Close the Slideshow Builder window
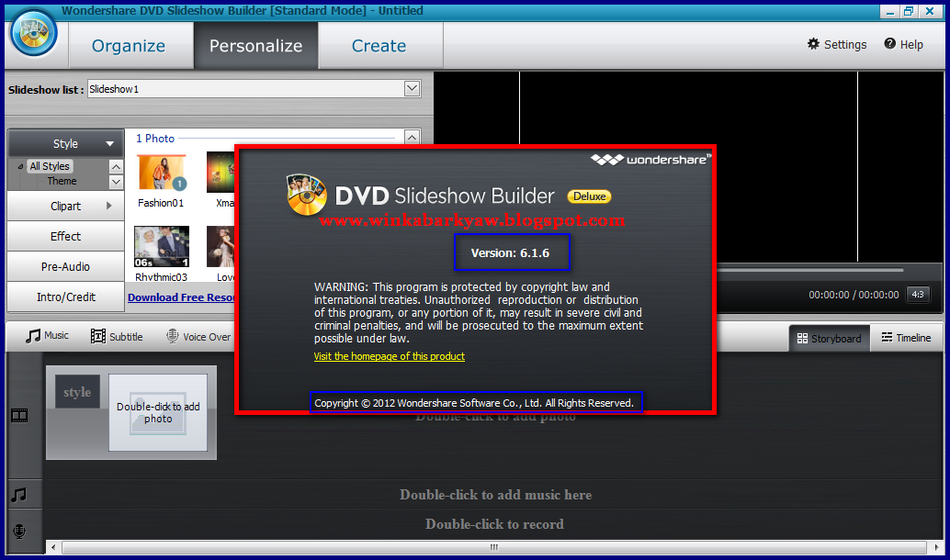 [930, 11]
